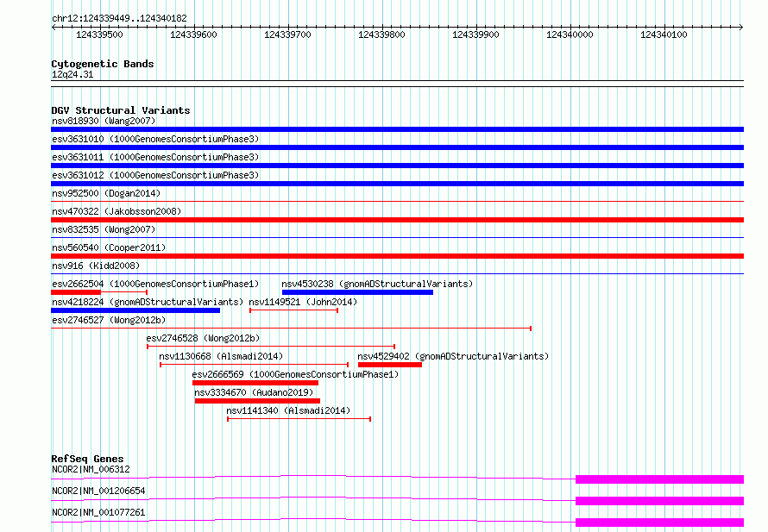Select the esv3631010 blue variant bar
The image size is (768, 532).
397,147
